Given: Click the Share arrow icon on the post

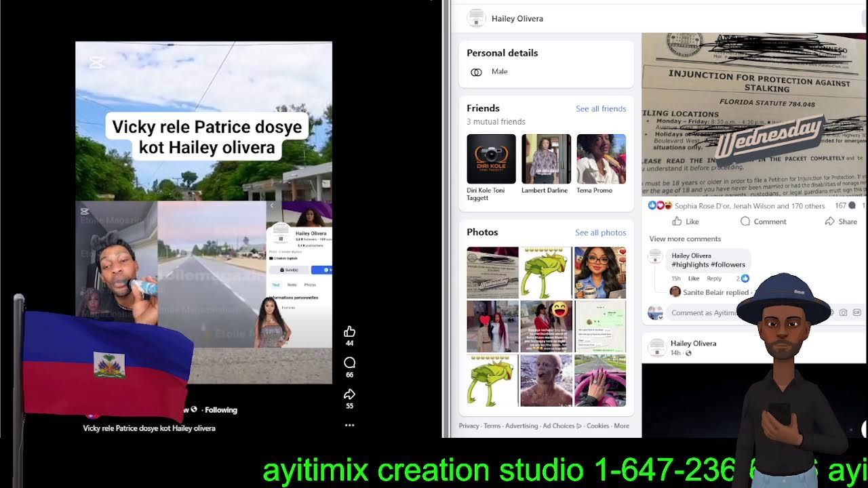Looking at the screenshot, I should [x=829, y=222].
